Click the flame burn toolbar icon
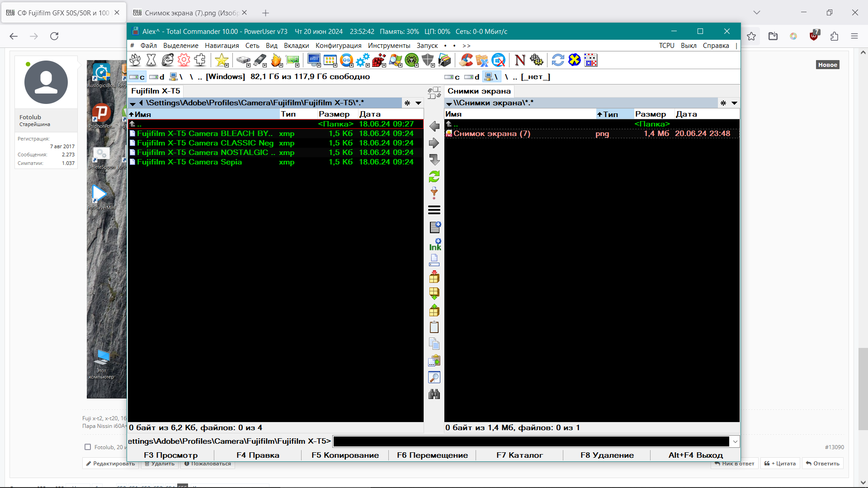The image size is (868, 488). pyautogui.click(x=276, y=60)
